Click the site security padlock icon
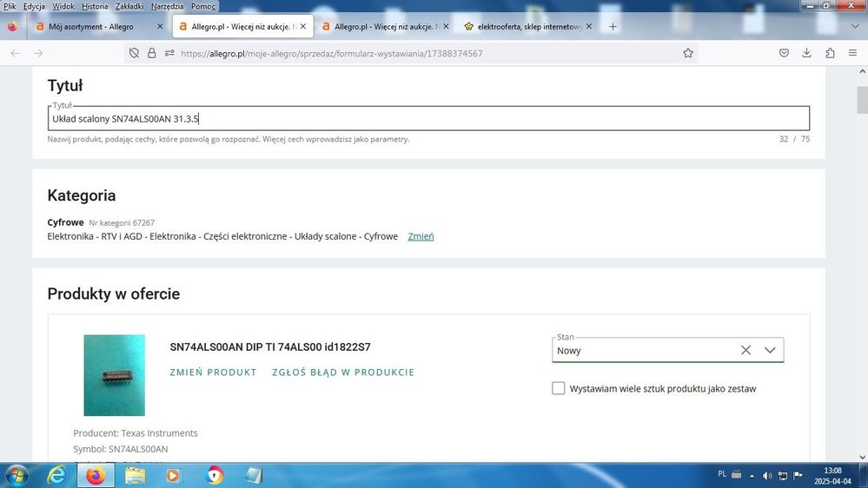Screen dimensions: 868x488 151,53
